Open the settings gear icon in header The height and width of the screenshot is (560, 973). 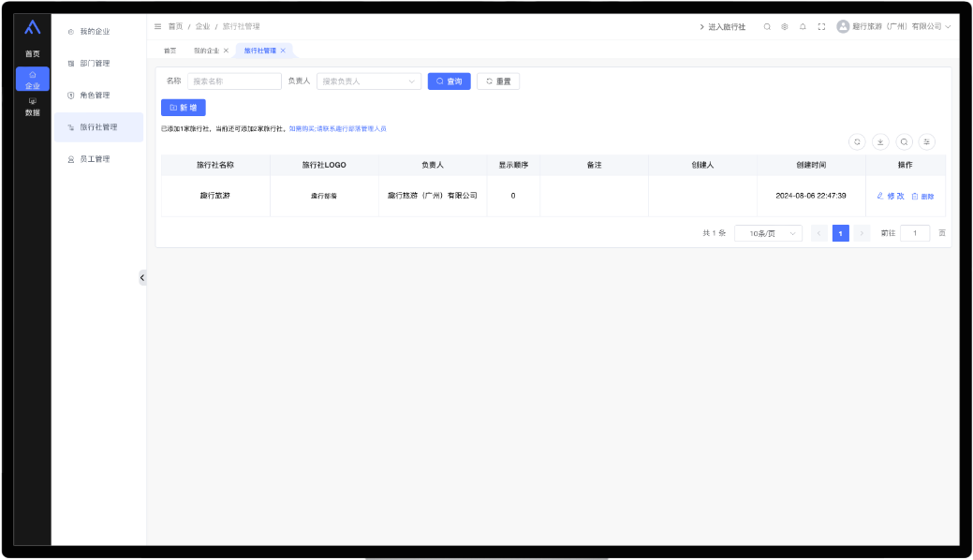click(785, 27)
